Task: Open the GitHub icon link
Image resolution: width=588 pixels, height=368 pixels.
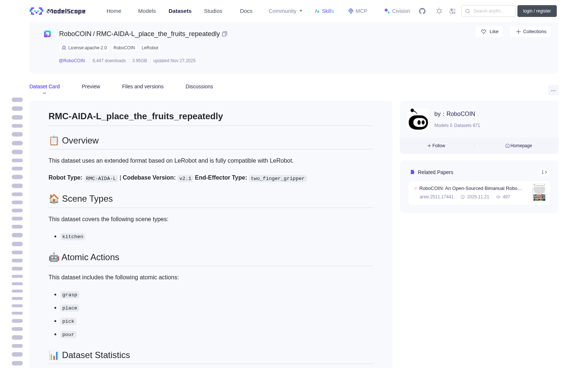Action: click(x=422, y=11)
